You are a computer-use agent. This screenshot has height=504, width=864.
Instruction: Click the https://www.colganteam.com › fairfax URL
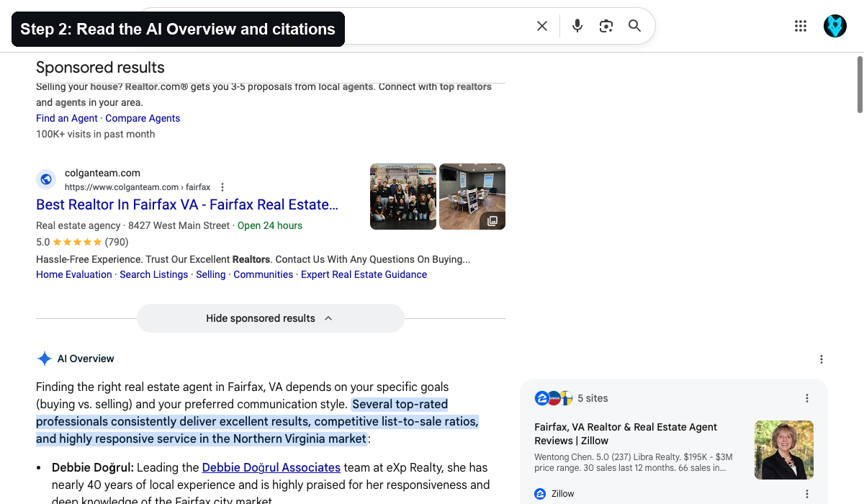pos(138,187)
